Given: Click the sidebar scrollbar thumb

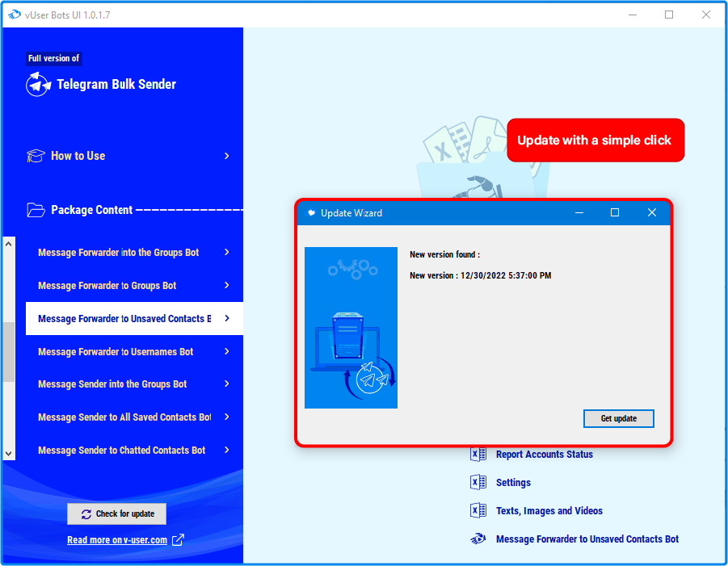Looking at the screenshot, I should tap(8, 352).
